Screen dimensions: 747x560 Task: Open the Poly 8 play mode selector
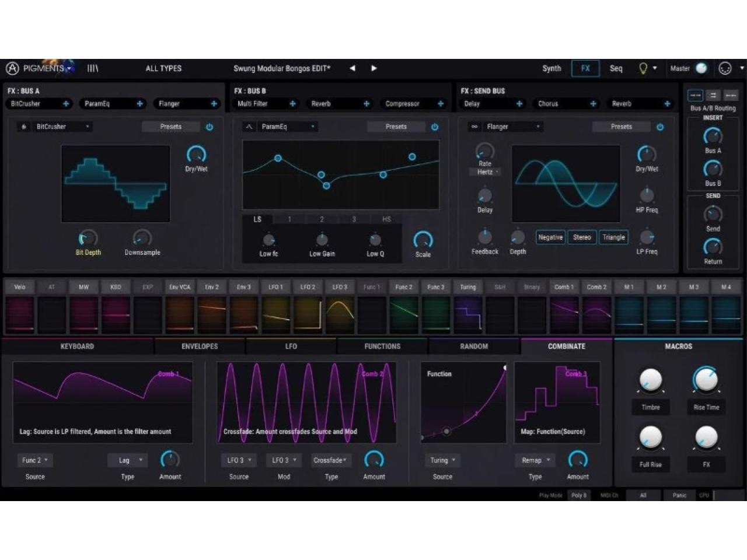click(579, 495)
